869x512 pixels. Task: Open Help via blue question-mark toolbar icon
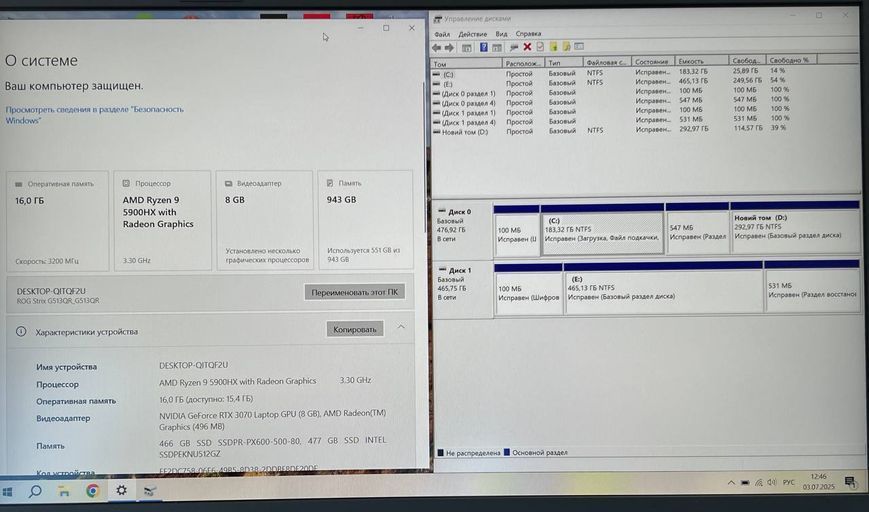(484, 48)
